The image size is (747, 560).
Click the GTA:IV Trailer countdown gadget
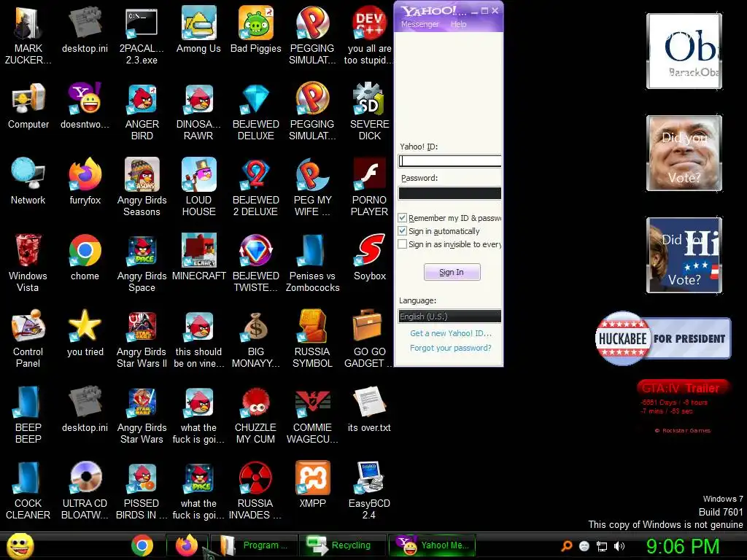[x=682, y=405]
